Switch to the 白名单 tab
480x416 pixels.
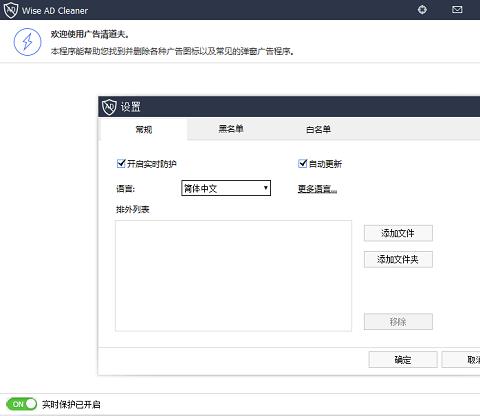coord(318,129)
